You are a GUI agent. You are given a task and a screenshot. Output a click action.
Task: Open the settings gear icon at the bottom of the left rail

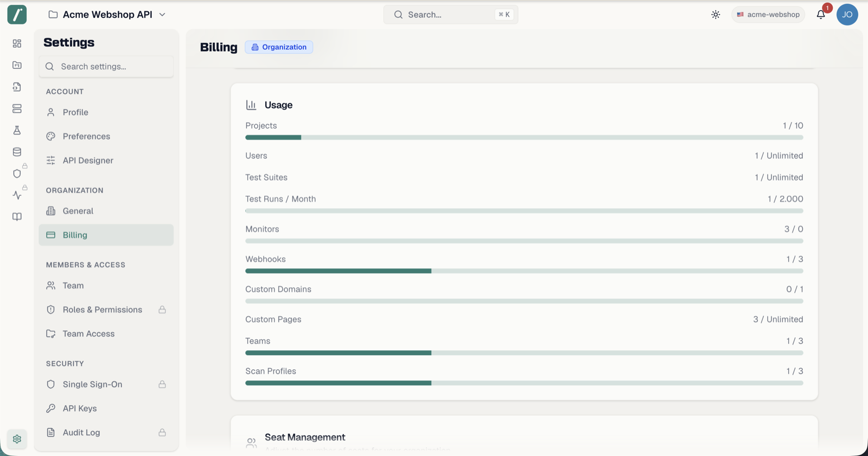point(17,439)
